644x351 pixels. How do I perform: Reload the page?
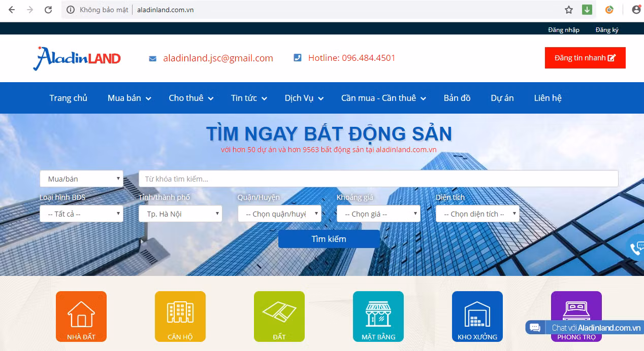point(48,10)
